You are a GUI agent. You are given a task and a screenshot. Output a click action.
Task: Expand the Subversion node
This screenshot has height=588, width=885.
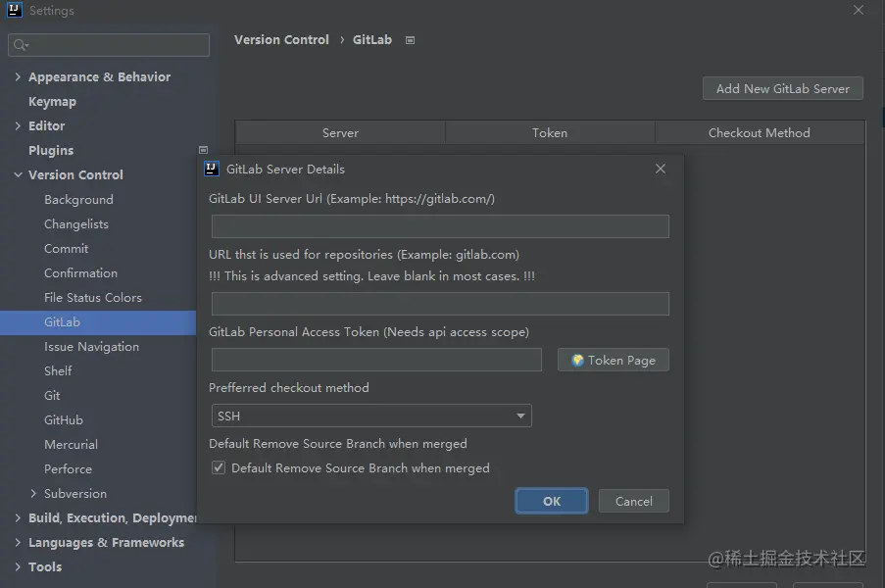tap(33, 493)
